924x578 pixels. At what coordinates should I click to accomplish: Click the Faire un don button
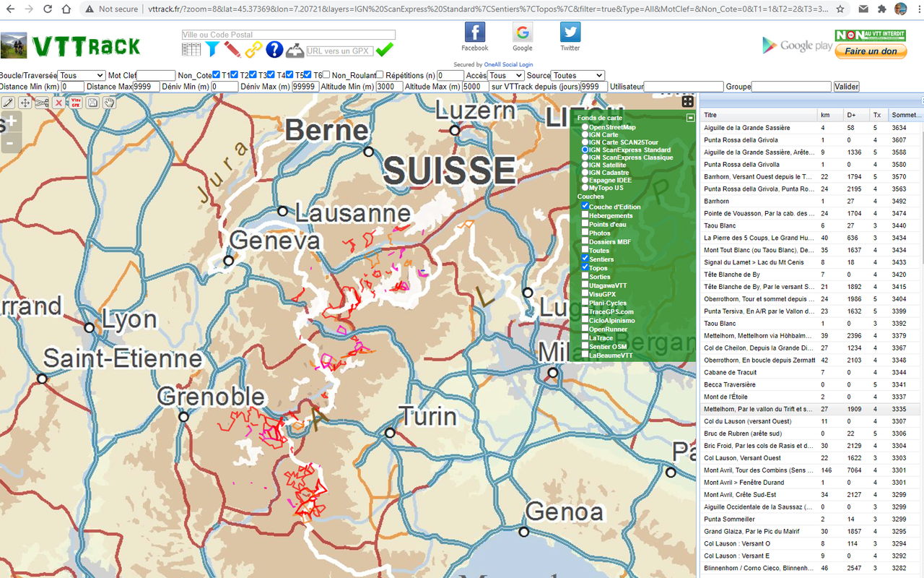(x=871, y=51)
